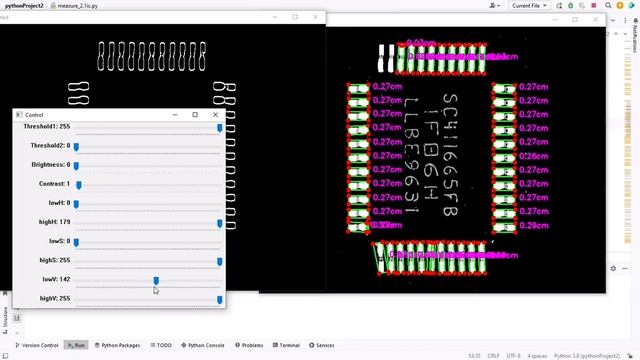Click the '4 spaces' indent status entry
Screen dimensions: 640x360
(x=537, y=356)
